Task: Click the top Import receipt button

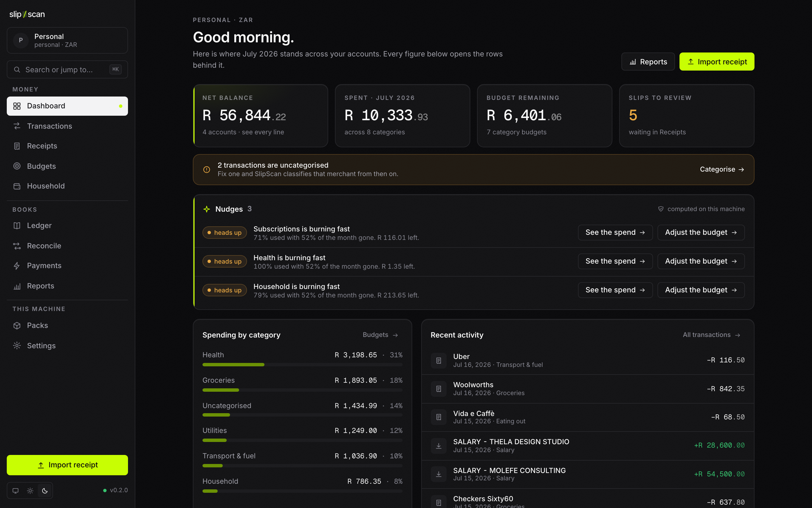Action: (717, 62)
